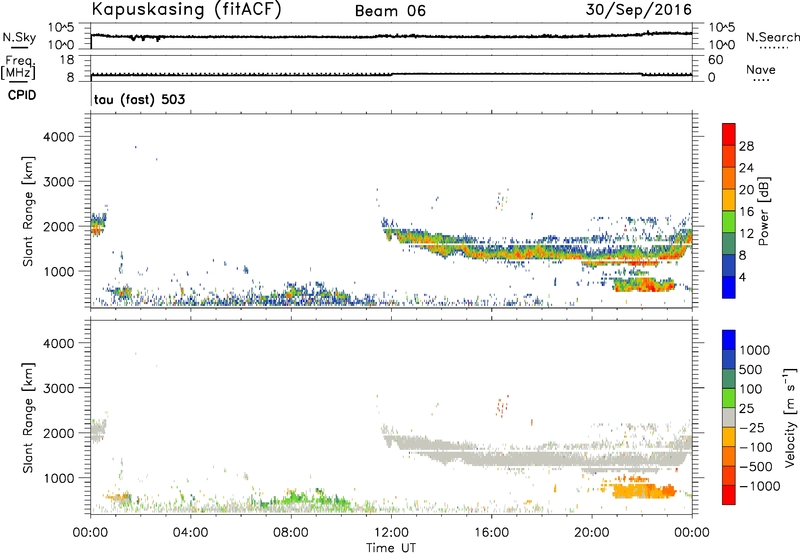This screenshot has width=800, height=554.
Task: Click the "Time UT" axis title
Action: point(391,548)
